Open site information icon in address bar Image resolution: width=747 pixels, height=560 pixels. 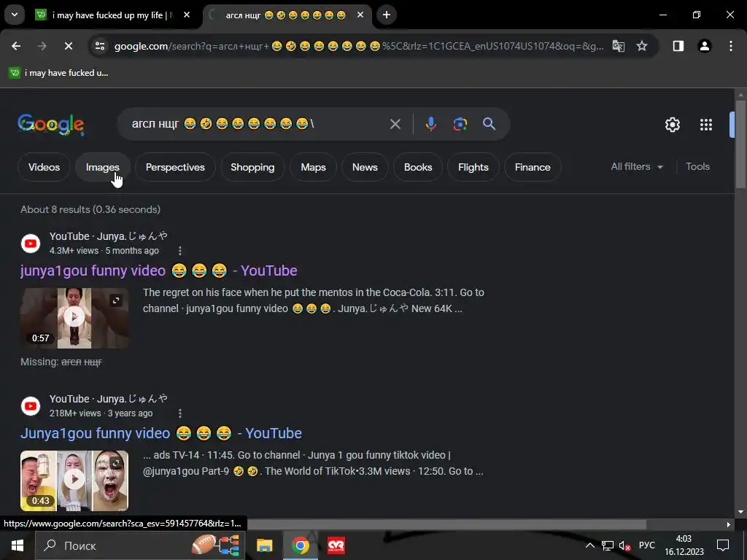tap(100, 46)
